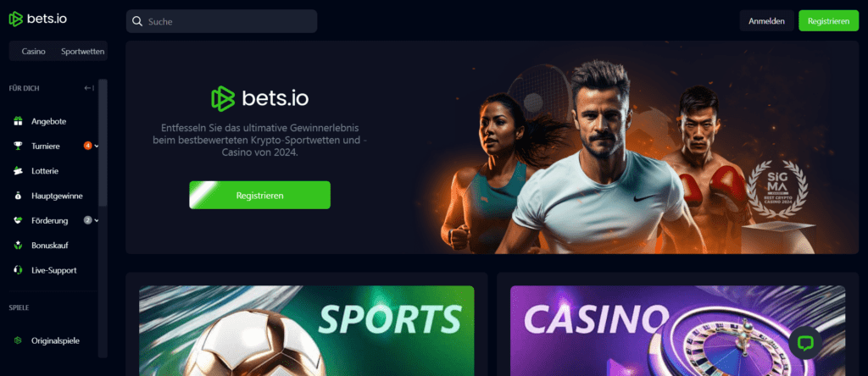The height and width of the screenshot is (376, 868).
Task: Click the Turniere trophy icon
Action: [x=19, y=146]
